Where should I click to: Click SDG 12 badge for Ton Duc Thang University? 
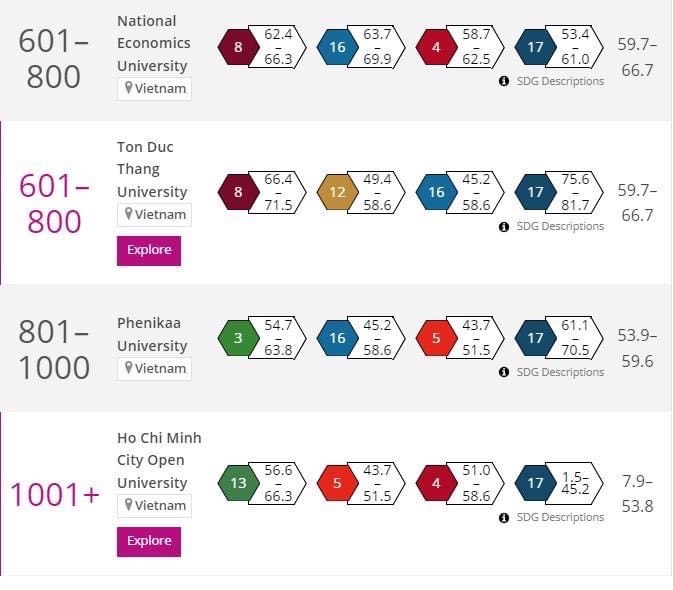pos(337,193)
